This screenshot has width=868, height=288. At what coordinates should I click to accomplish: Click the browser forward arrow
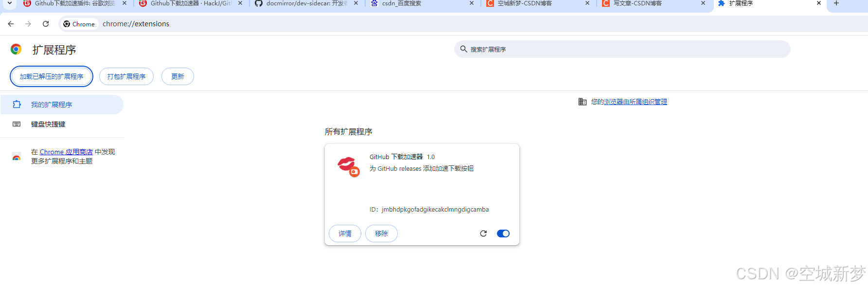pyautogui.click(x=28, y=24)
